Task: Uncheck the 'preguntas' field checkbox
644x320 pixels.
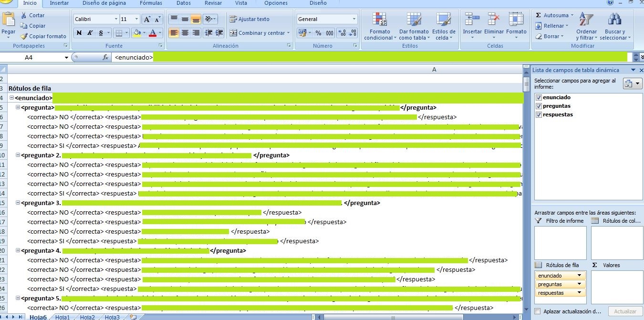Action: [539, 106]
